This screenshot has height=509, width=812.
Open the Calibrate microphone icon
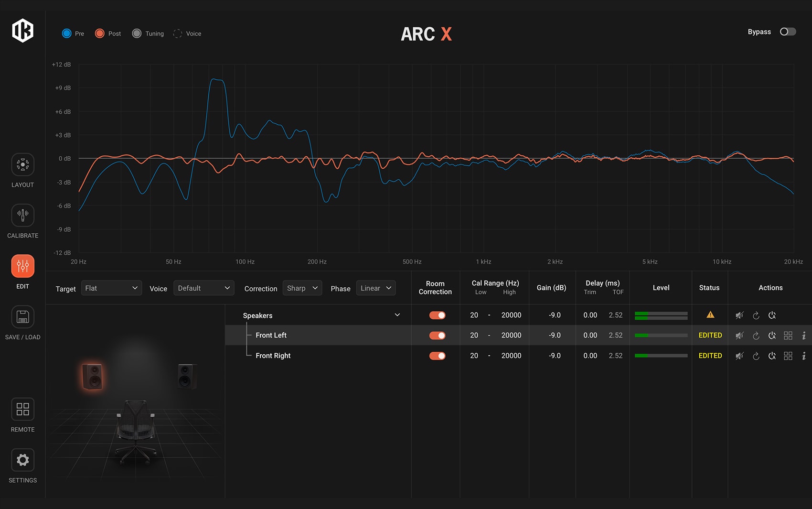click(22, 216)
